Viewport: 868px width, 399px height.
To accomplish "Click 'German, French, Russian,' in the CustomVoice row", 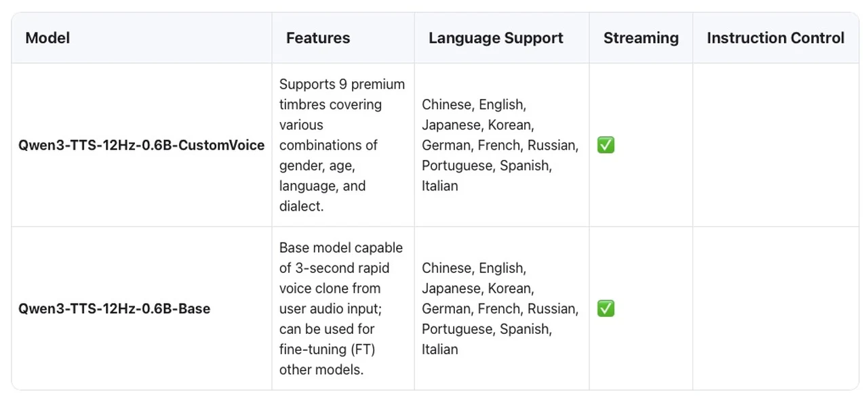I will [500, 145].
